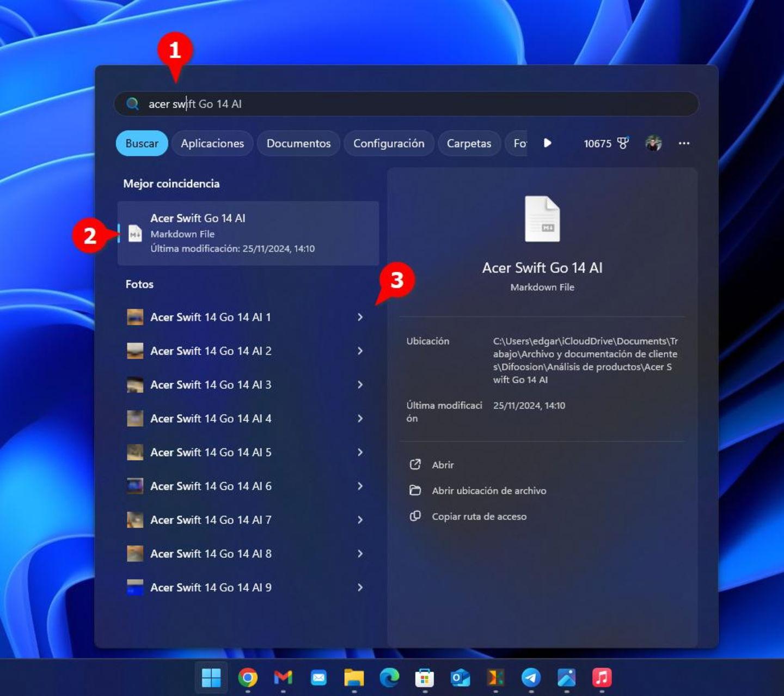Open File Explorer from taskbar

(354, 677)
